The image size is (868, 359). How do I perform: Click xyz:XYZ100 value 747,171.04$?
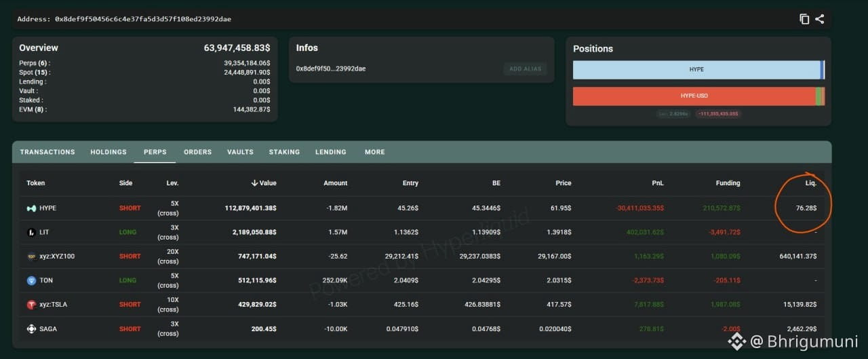pos(256,257)
